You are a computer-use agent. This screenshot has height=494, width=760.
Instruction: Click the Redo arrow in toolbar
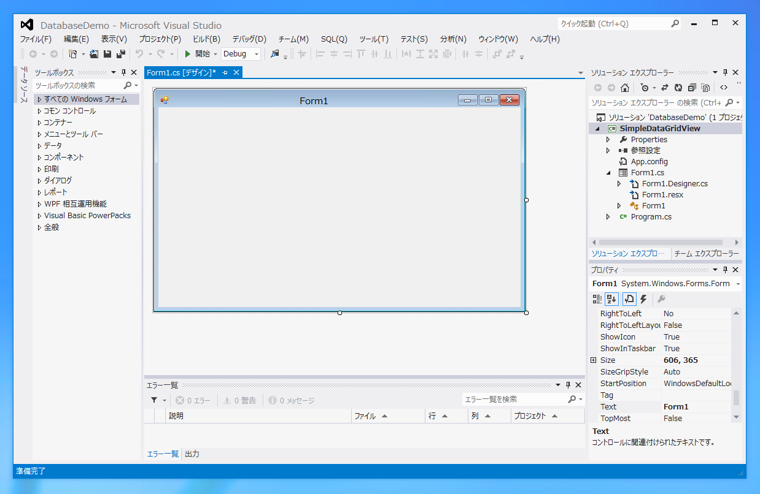tap(160, 54)
